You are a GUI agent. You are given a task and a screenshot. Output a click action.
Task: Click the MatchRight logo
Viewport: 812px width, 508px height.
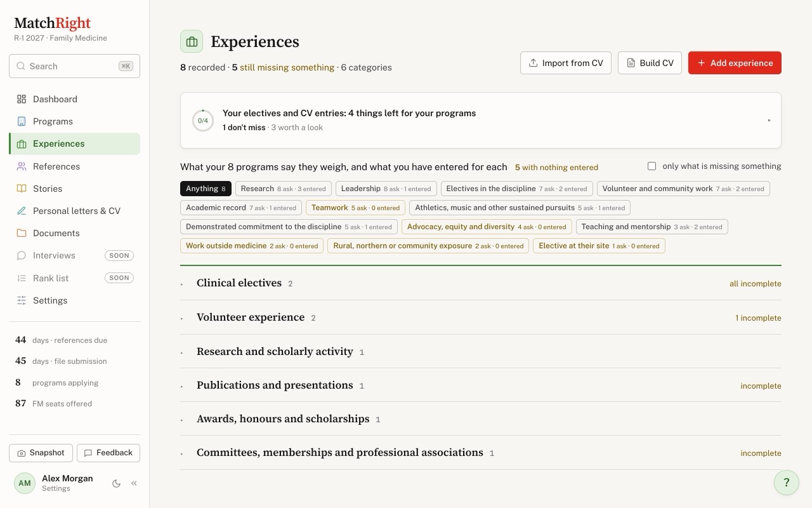point(52,23)
